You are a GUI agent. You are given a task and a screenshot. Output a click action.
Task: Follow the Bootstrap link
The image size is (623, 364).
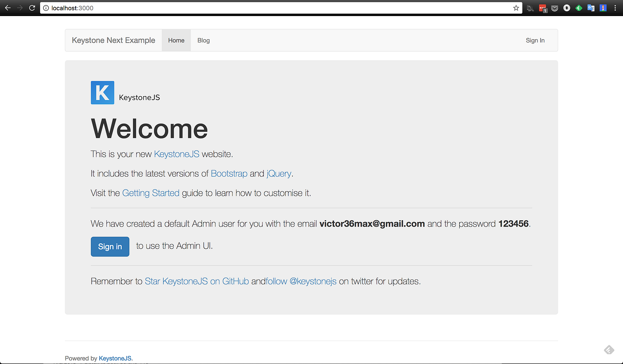pyautogui.click(x=229, y=174)
